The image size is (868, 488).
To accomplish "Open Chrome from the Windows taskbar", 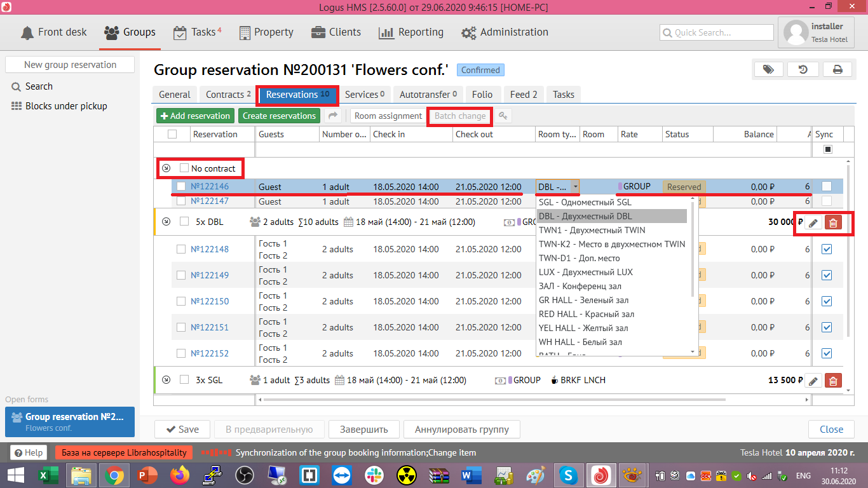I will (x=114, y=475).
